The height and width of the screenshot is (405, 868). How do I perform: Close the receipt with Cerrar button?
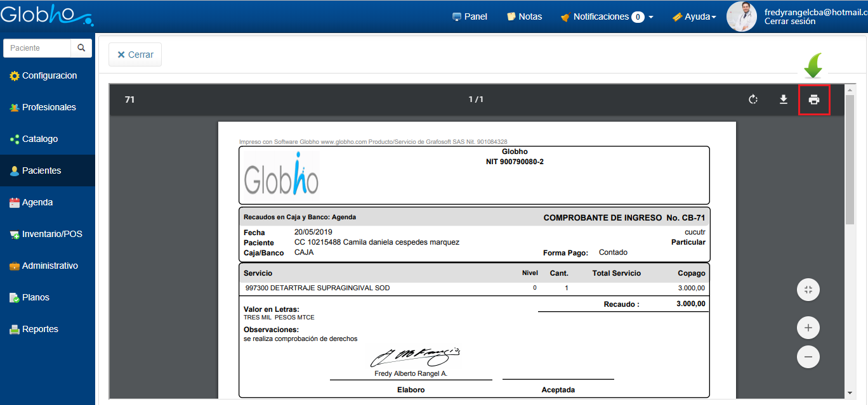tap(135, 55)
